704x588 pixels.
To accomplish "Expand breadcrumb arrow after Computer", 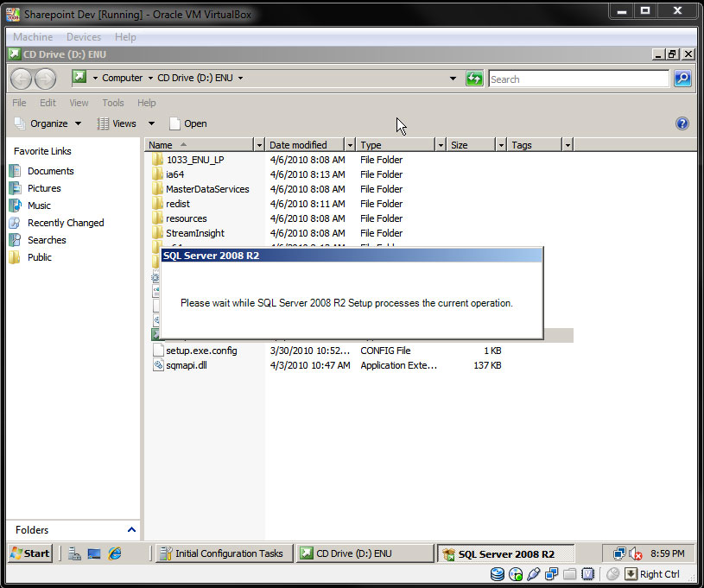I will (150, 78).
